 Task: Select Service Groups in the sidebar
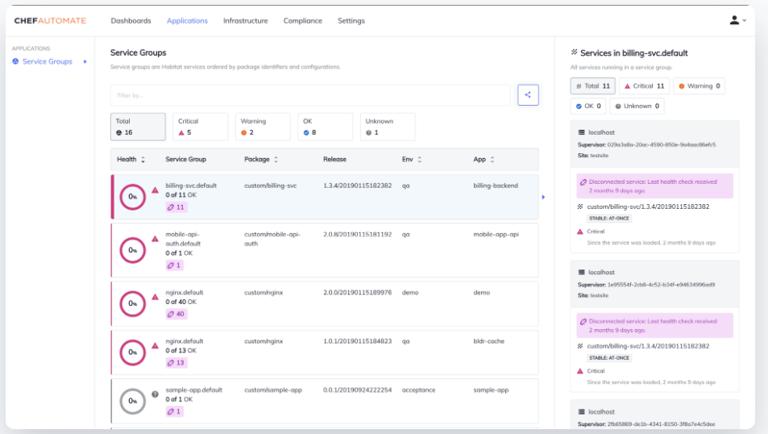47,62
